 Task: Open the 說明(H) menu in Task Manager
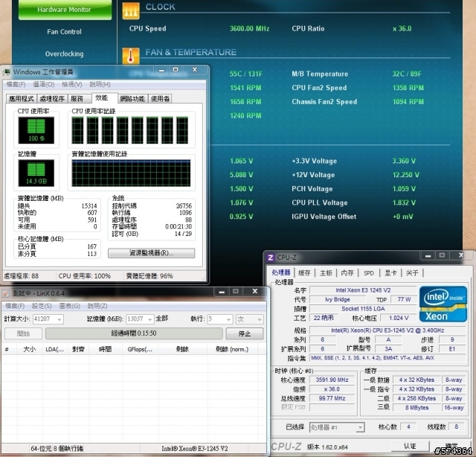click(x=100, y=84)
